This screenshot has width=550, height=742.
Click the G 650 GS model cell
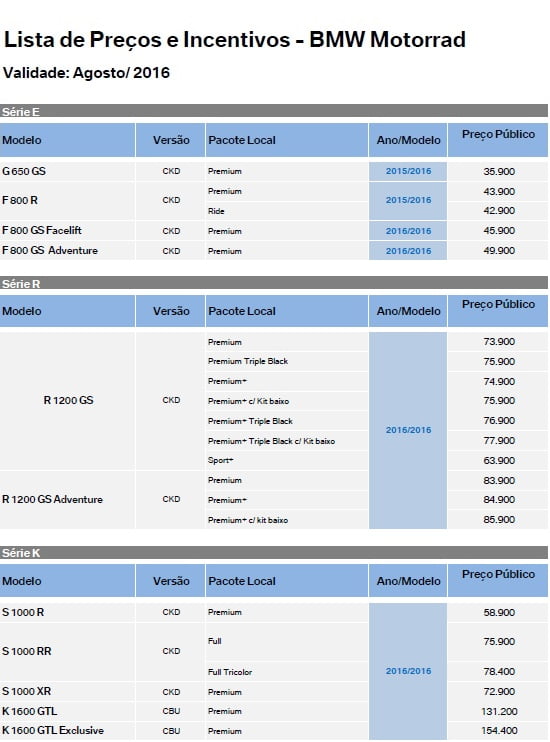[x=67, y=171]
